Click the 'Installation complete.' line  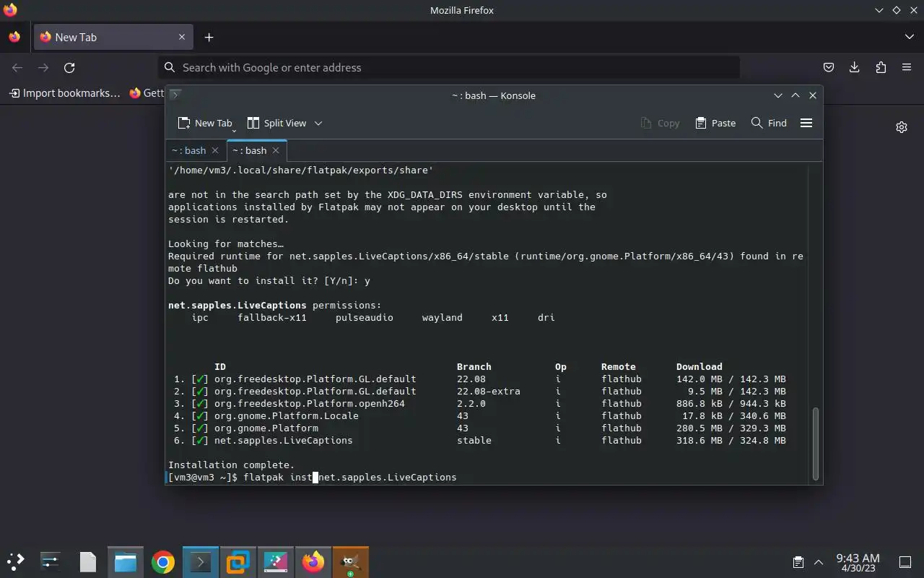pos(231,465)
